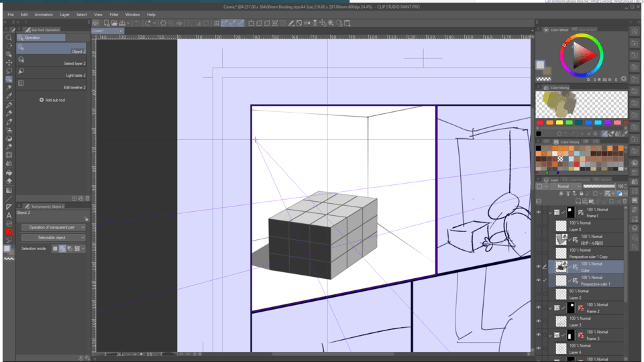Select the Operation sub tool group
Screen dimensions: 644x362
click(41, 38)
